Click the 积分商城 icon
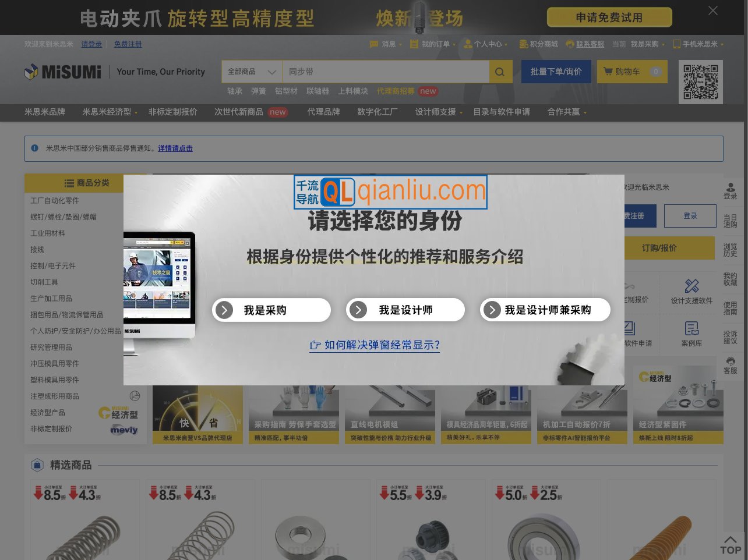 tap(523, 44)
